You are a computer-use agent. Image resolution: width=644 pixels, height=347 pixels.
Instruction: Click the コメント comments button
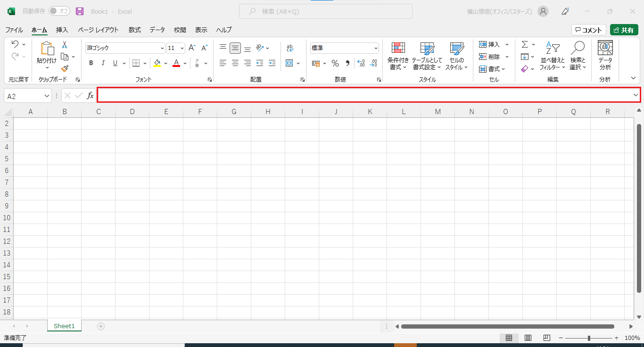[588, 30]
